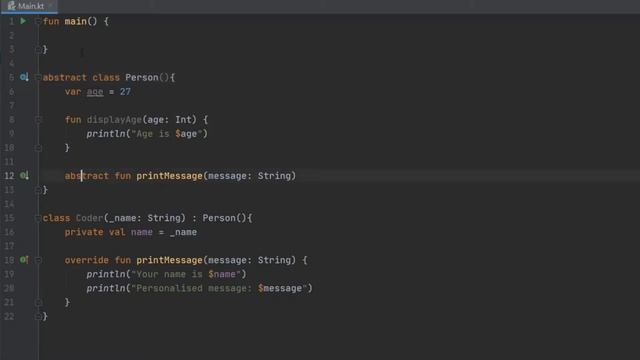Collapse fold marker at main's closing brace line 3

38,49
